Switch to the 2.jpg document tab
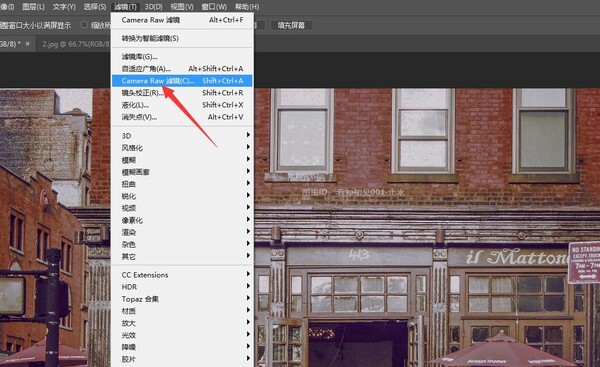 [76, 44]
